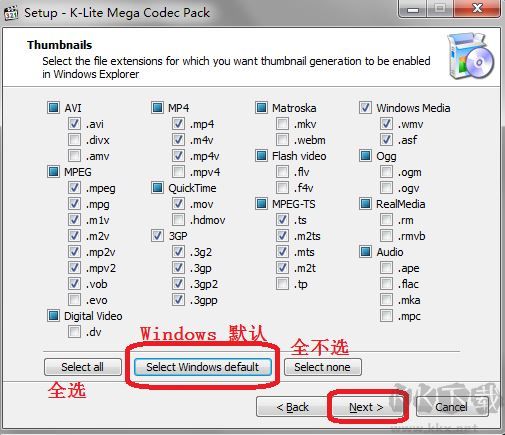This screenshot has width=505, height=435.
Task: Uncheck the .wmv extension
Action: pyautogui.click(x=386, y=124)
